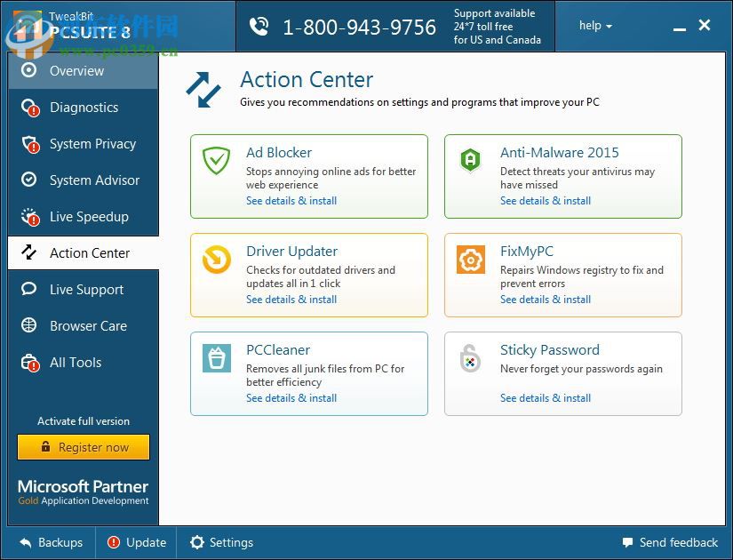This screenshot has height=560, width=733.
Task: Click the Update alert icon in bottom bar
Action: 115,542
